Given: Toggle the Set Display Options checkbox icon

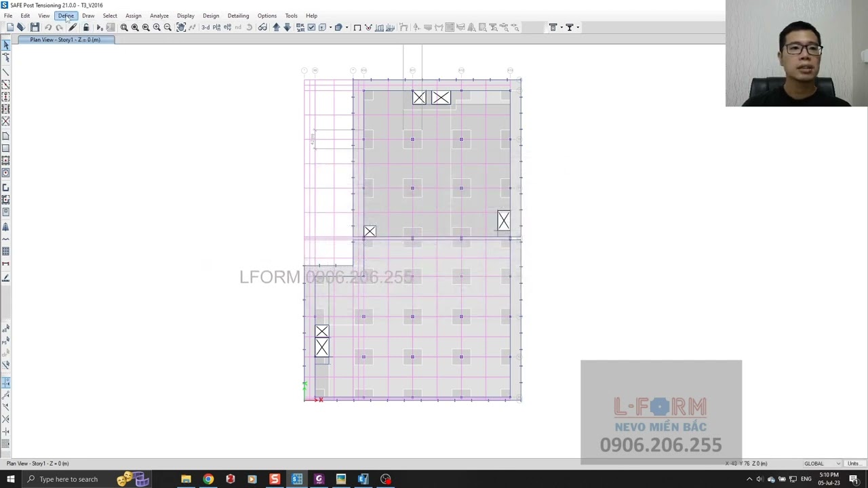Looking at the screenshot, I should [311, 27].
